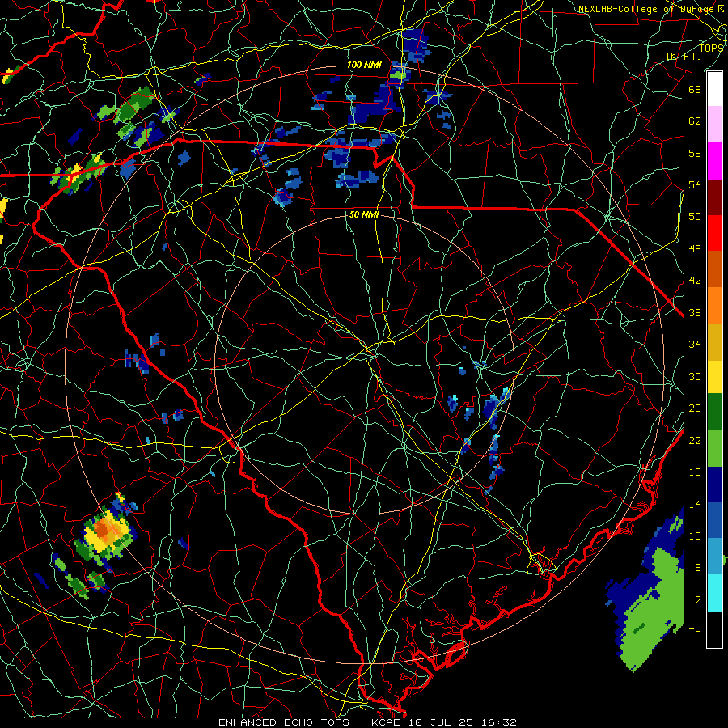Choose the cyan legend swatch

(x=714, y=592)
